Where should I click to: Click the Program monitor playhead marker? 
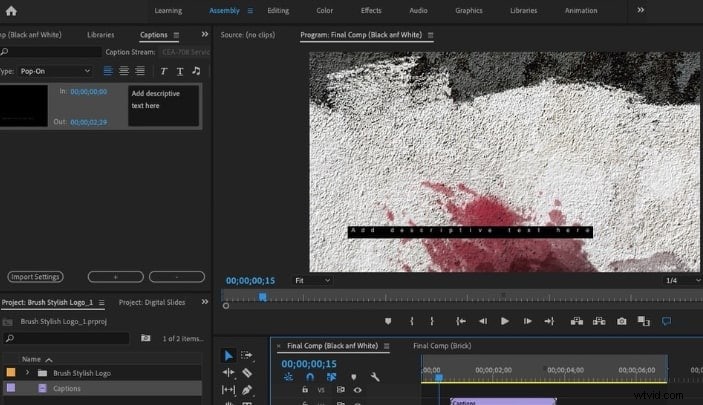point(263,297)
